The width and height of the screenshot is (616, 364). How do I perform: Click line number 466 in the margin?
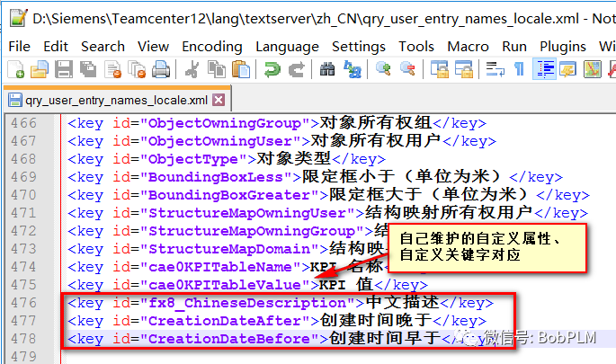coord(23,123)
